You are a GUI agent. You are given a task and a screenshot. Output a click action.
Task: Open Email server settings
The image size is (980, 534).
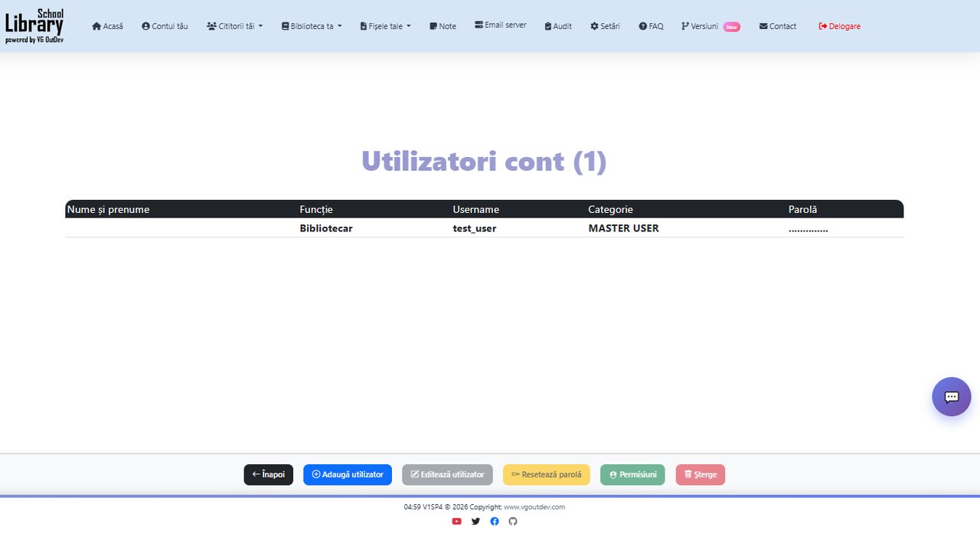click(x=501, y=25)
